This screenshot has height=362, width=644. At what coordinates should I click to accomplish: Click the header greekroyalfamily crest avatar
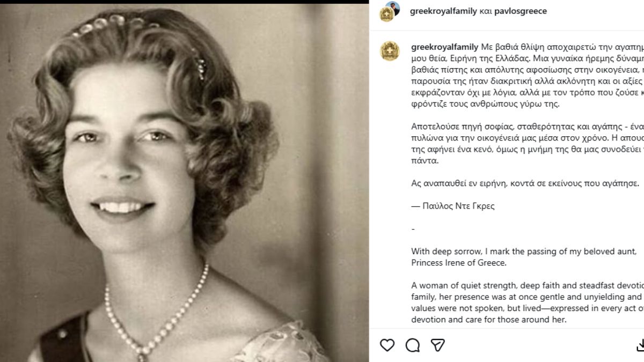[x=386, y=14]
